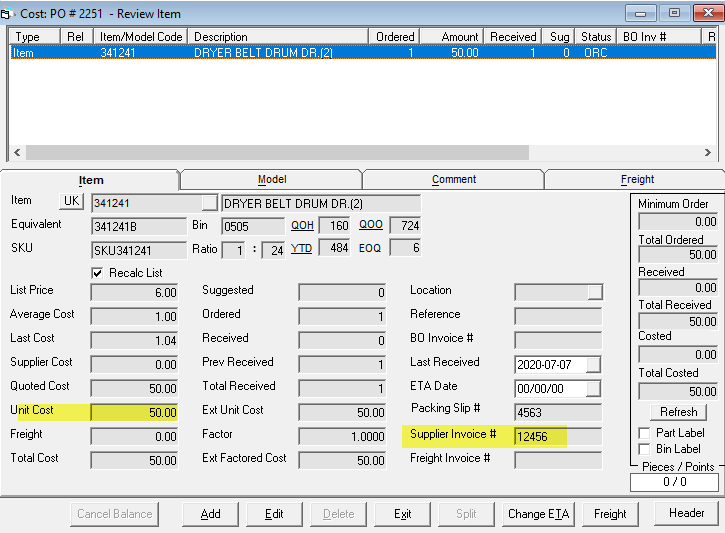Viewport: 725px width, 533px height.
Task: Open the QOH link
Action: [302, 225]
